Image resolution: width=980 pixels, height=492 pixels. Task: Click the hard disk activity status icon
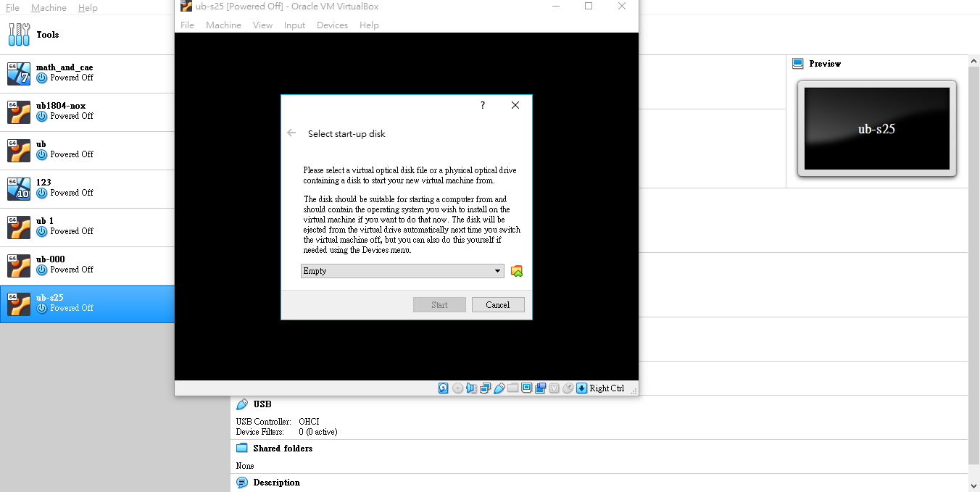pyautogui.click(x=444, y=388)
